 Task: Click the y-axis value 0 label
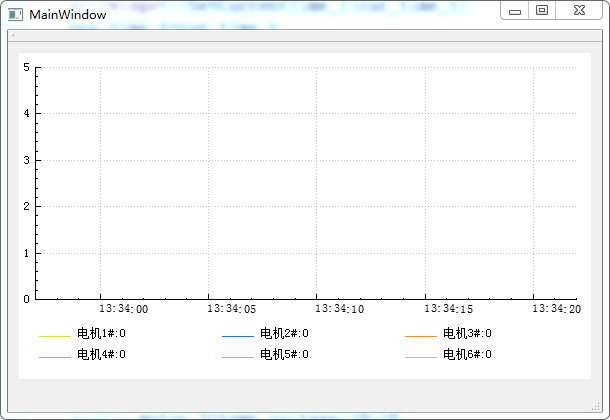click(x=26, y=299)
